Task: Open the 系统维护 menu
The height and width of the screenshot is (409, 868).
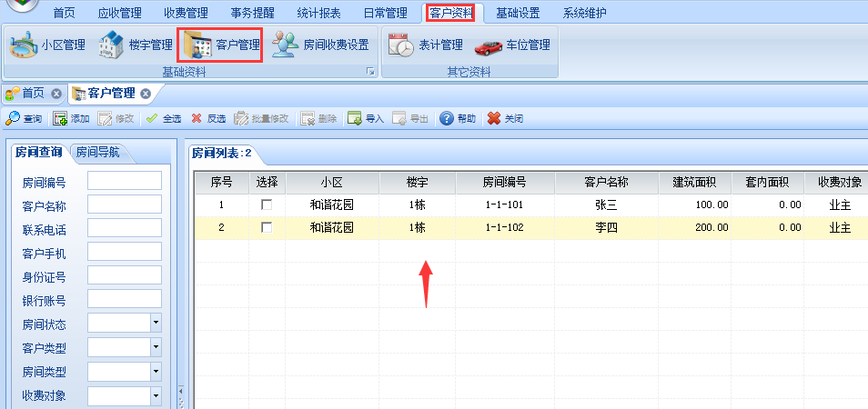Action: point(584,13)
